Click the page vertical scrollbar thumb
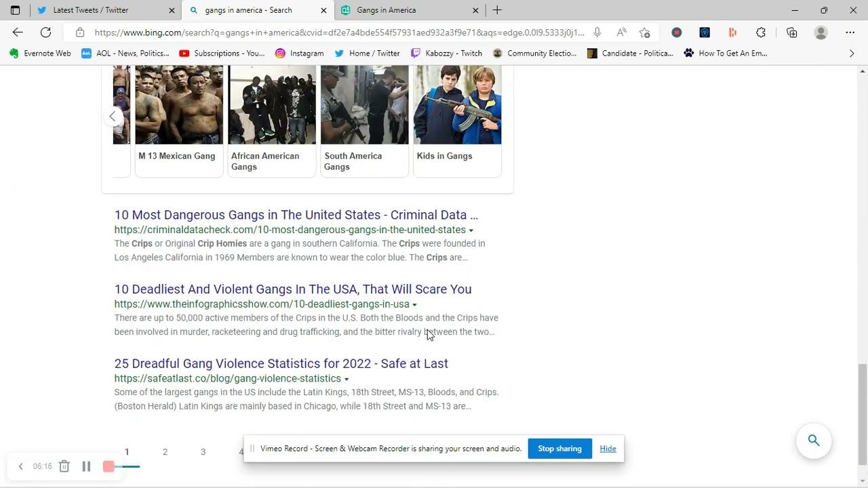 [x=863, y=414]
